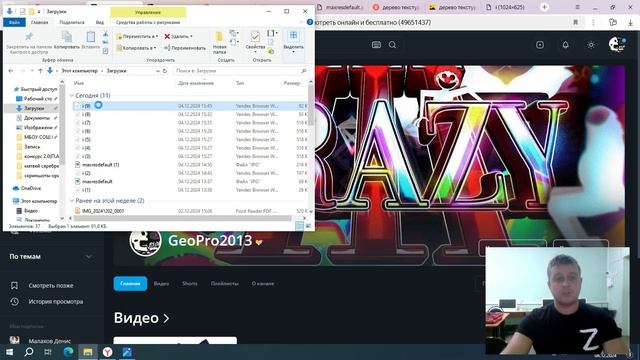The width and height of the screenshot is (640, 360).
Task: Collapse the Сегодня (11) group
Action: click(72, 96)
